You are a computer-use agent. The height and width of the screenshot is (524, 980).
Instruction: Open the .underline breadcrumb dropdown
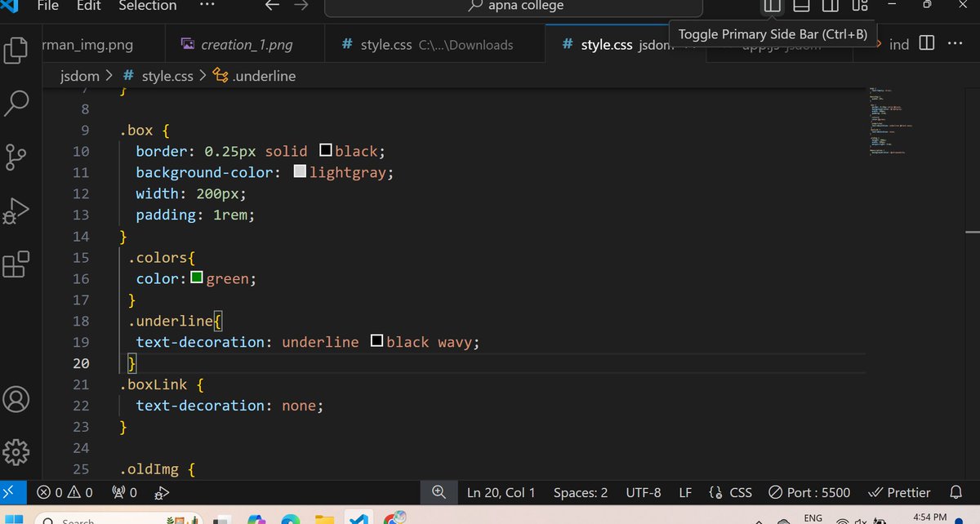coord(263,75)
